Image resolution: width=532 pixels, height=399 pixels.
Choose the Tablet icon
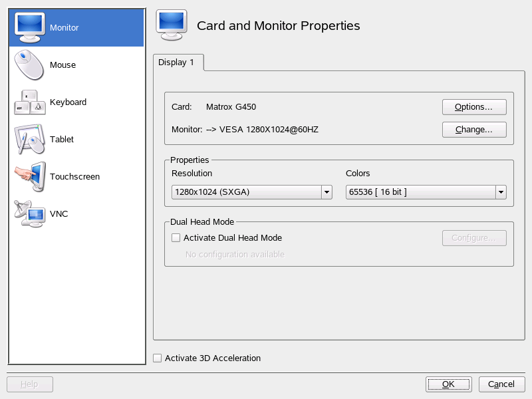29,140
